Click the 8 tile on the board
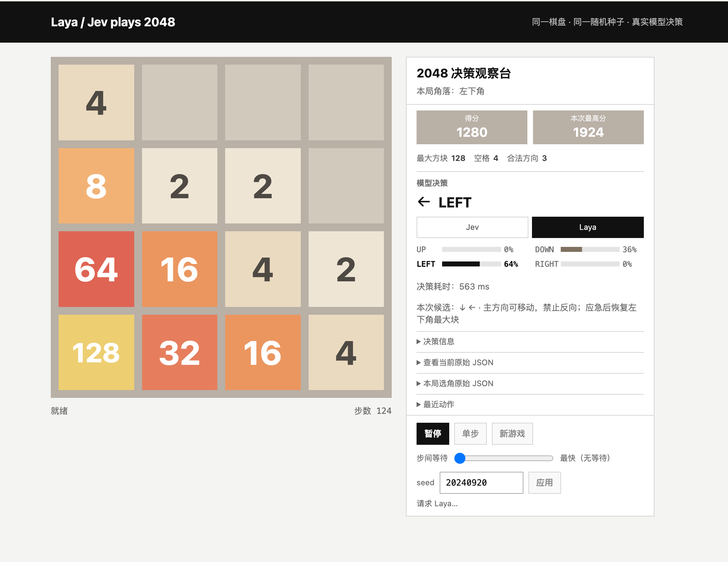 click(96, 186)
